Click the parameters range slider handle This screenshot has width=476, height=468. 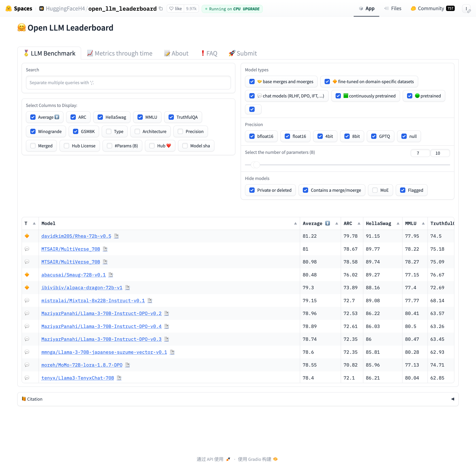tap(256, 165)
